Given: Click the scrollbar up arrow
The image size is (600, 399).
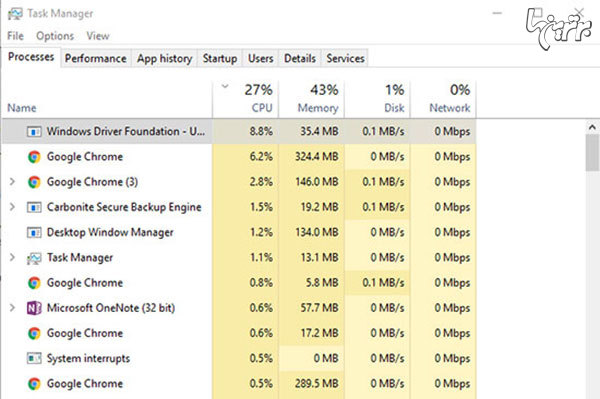Looking at the screenshot, I should coord(592,127).
